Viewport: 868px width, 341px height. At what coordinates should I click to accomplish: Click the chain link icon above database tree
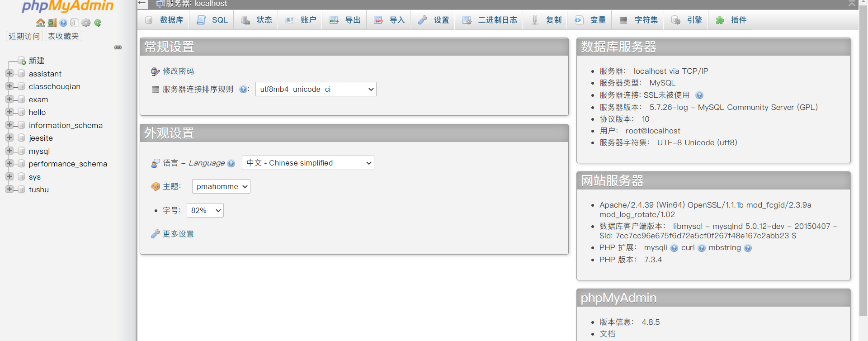coord(118,47)
